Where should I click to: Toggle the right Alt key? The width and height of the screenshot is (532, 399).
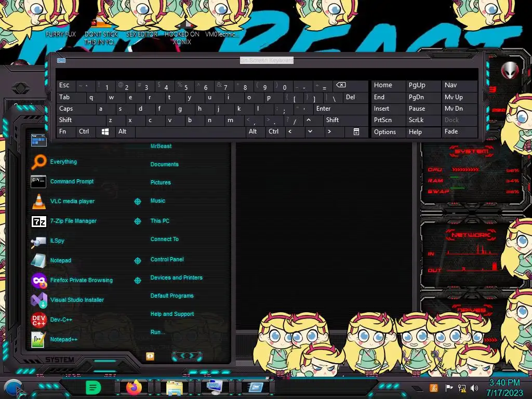coord(255,131)
